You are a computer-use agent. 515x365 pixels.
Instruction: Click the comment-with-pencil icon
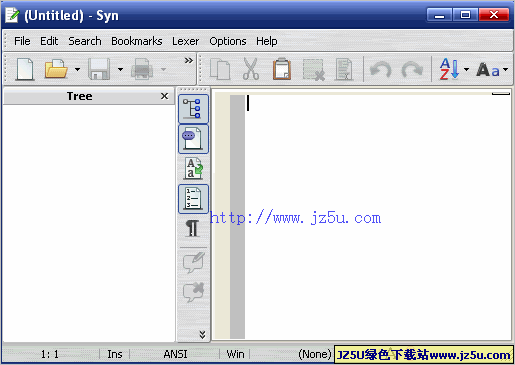pos(193,262)
